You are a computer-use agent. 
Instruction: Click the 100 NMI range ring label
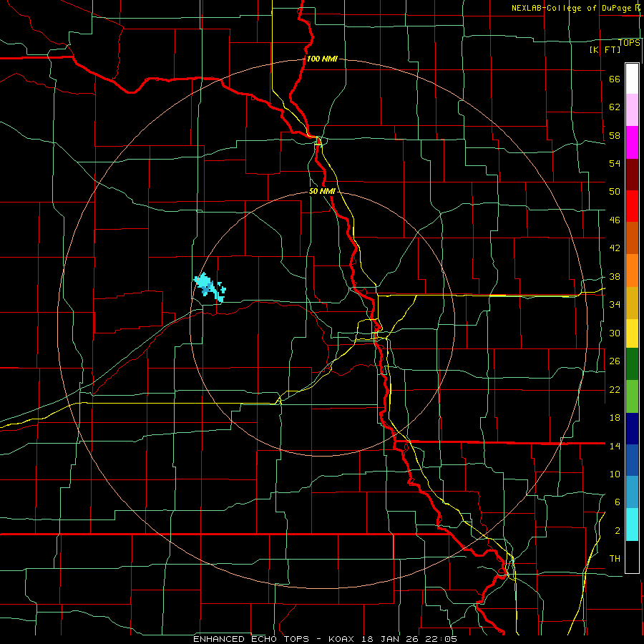tap(322, 59)
